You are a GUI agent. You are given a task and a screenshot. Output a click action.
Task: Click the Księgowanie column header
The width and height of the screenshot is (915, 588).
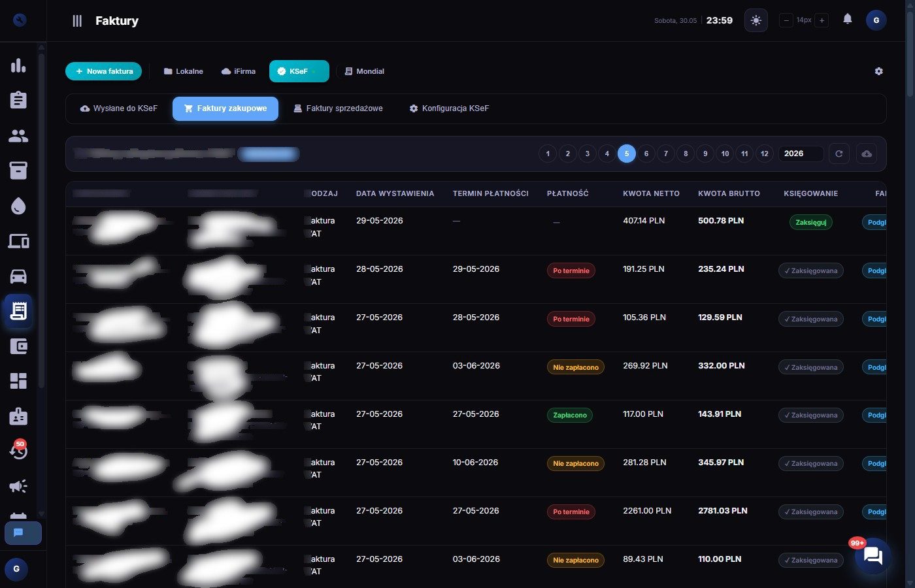(x=810, y=193)
